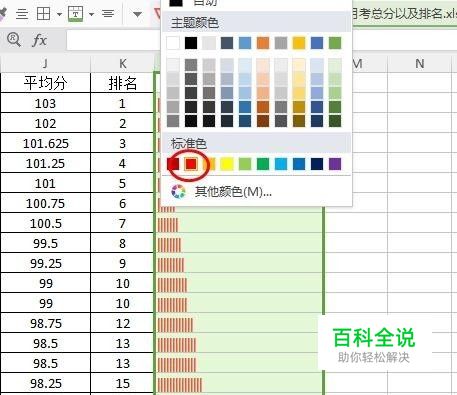Click the color wheel icon beside 其他颜色
The width and height of the screenshot is (457, 395).
coord(178,192)
